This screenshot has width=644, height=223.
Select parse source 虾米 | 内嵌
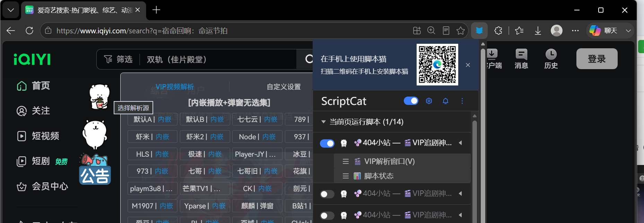(152, 137)
